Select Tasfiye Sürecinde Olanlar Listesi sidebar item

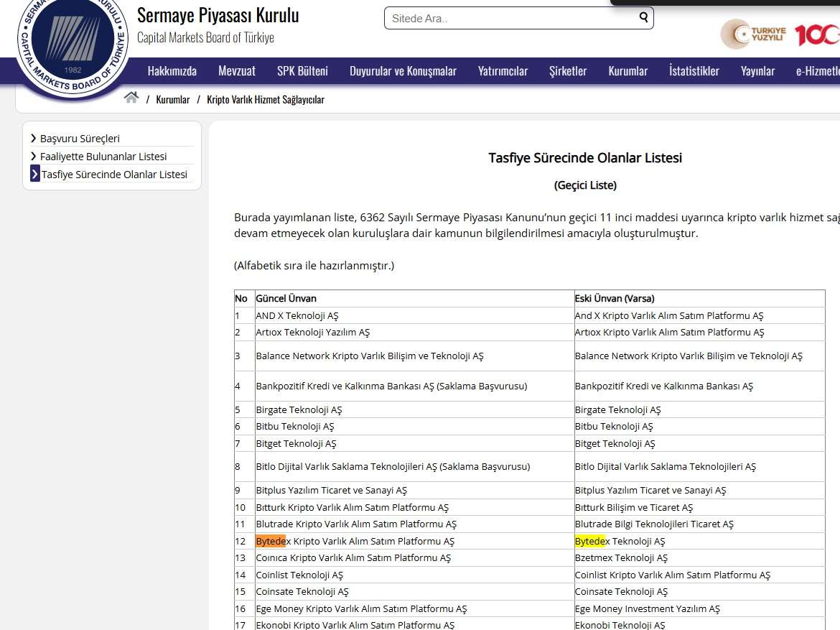pos(114,175)
